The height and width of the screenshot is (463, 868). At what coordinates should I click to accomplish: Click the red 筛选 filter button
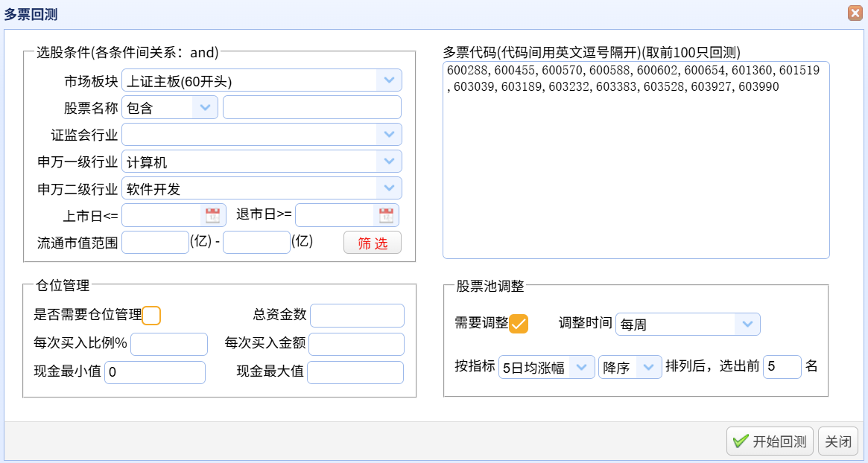click(x=373, y=243)
